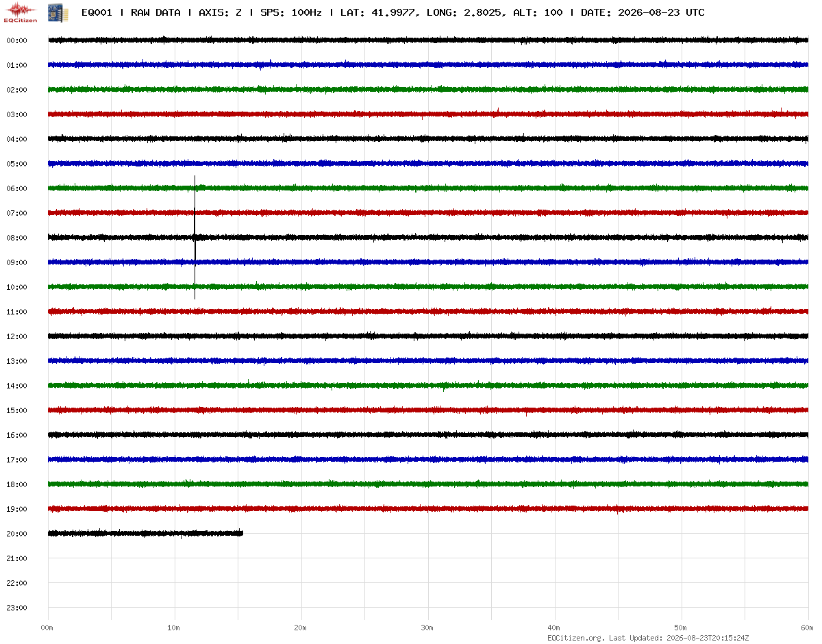Click the 'DATE: 2026-08-23 UTC' header text
Viewport: 822px width, 644px height.
click(x=643, y=12)
